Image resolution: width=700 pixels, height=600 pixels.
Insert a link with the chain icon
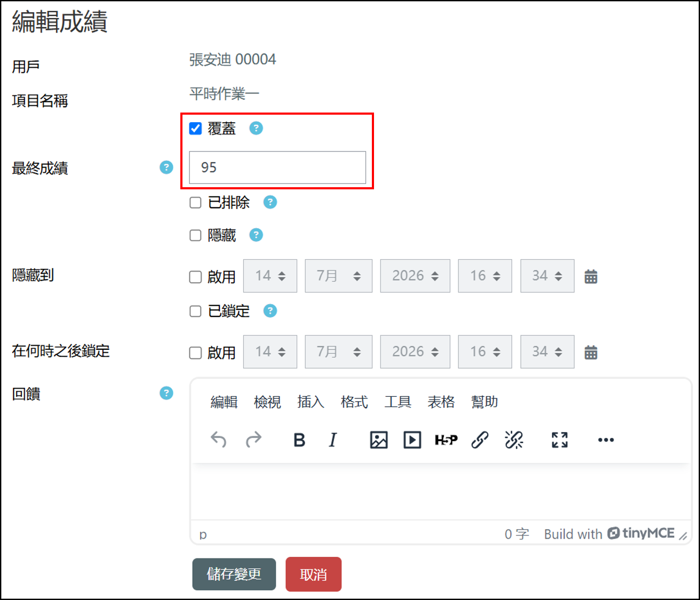(x=480, y=440)
